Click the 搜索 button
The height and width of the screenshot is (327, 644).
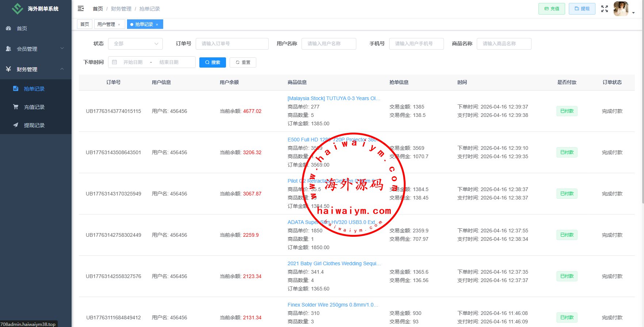coord(212,62)
